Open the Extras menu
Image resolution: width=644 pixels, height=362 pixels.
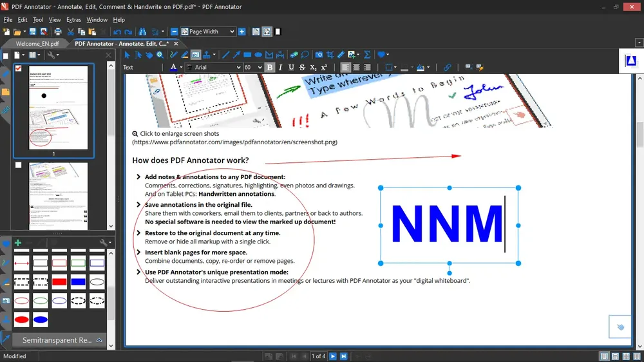pos(73,20)
